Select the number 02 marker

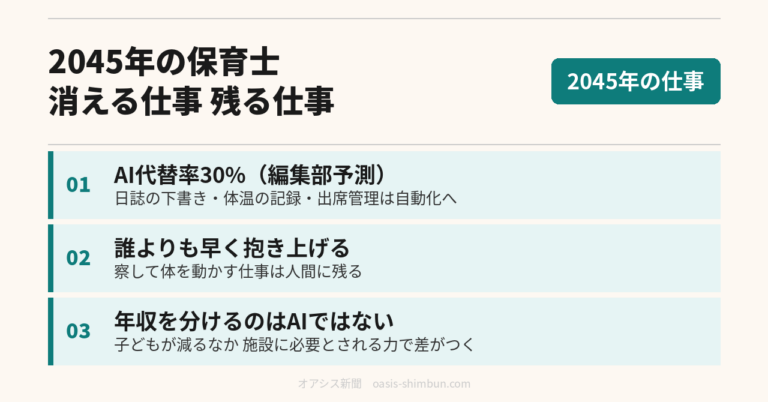(x=78, y=258)
